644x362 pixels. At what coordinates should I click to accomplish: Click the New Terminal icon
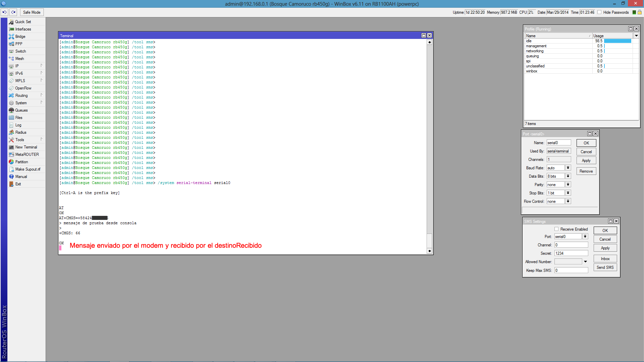click(11, 147)
